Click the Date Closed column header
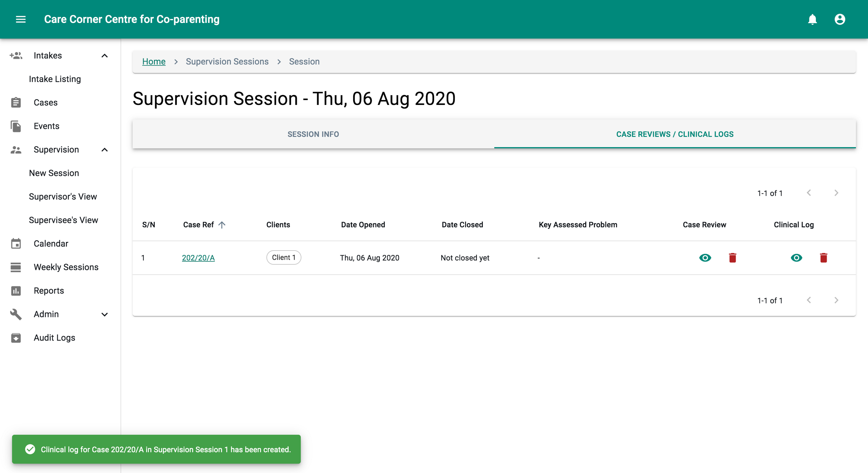The image size is (868, 473). click(x=462, y=225)
